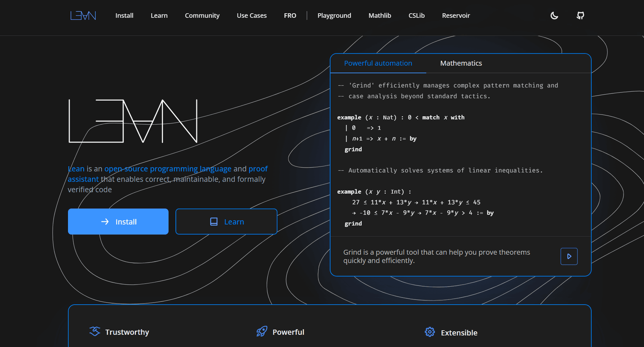Click the code line 'example (x : Nat)'
The height and width of the screenshot is (347, 644).
pyautogui.click(x=401, y=118)
